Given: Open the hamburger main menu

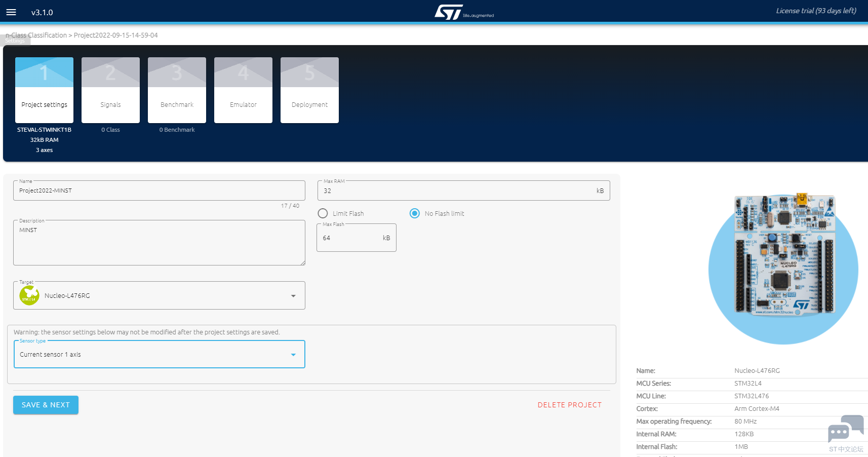Looking at the screenshot, I should (11, 12).
